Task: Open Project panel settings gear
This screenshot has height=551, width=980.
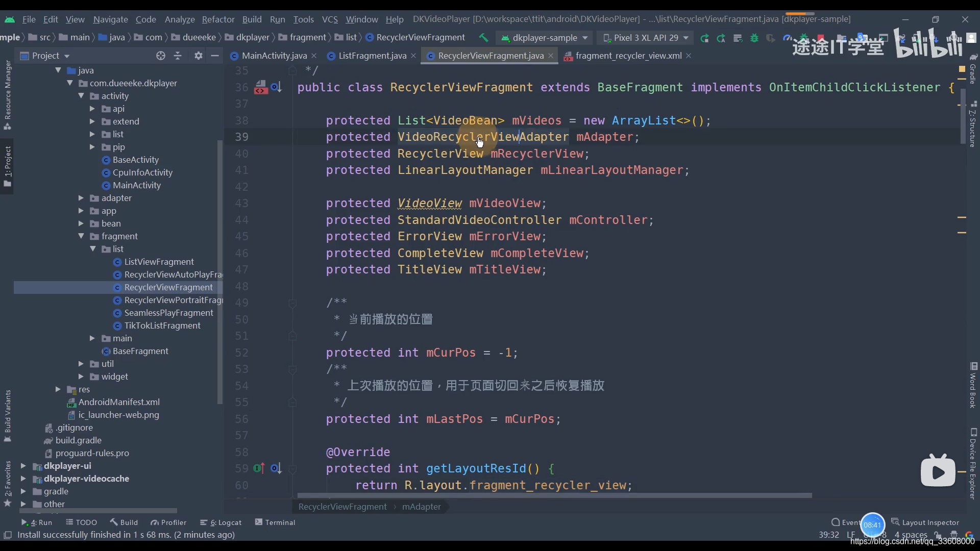Action: click(199, 56)
